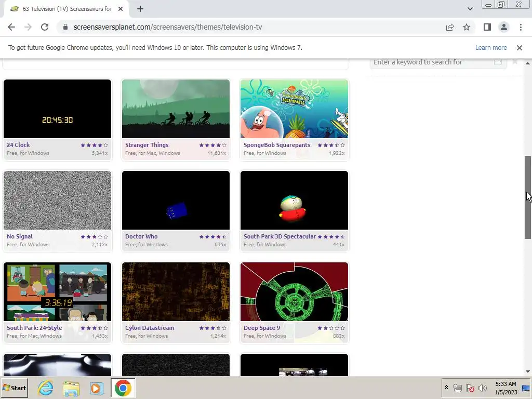532x399 pixels.
Task: Click Doctor Who title link
Action: [141, 236]
